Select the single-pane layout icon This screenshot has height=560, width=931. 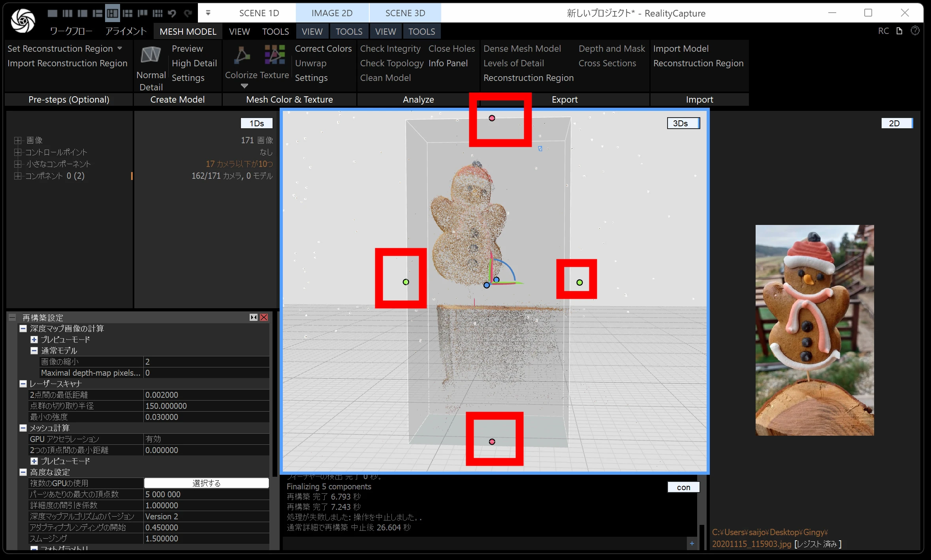coord(52,13)
